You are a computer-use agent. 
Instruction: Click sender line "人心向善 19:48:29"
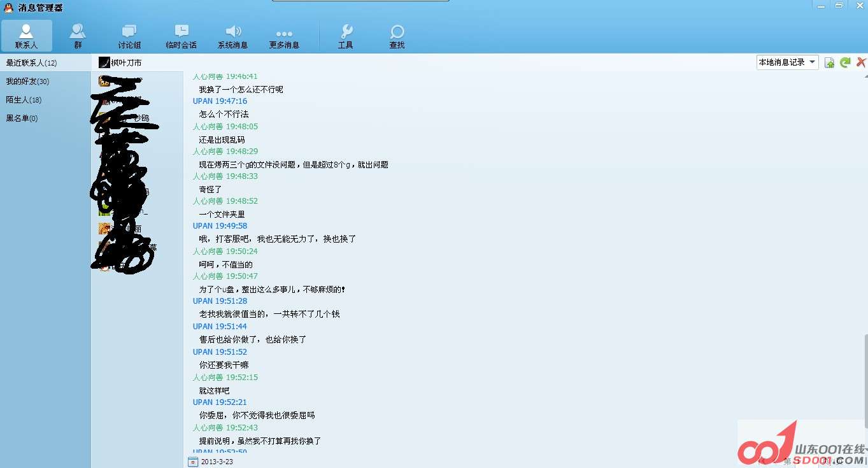(x=225, y=152)
